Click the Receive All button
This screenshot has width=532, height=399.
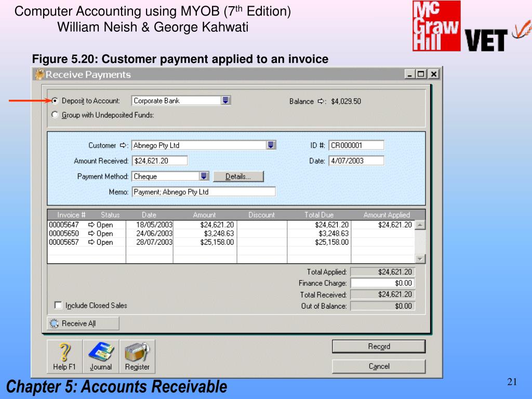(83, 324)
